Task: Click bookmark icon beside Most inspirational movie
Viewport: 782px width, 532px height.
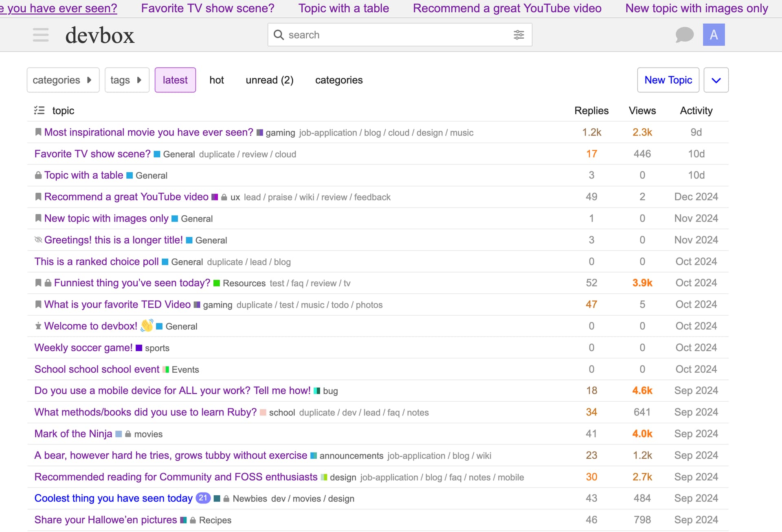Action: point(38,132)
